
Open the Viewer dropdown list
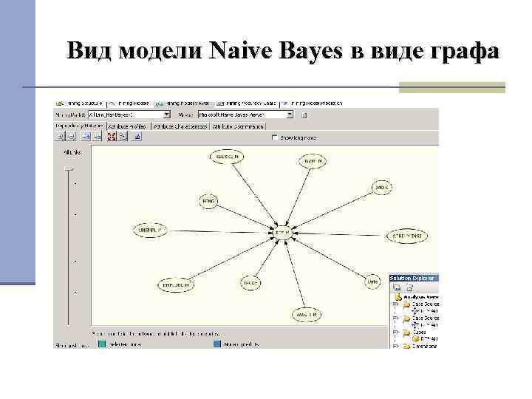coord(290,115)
